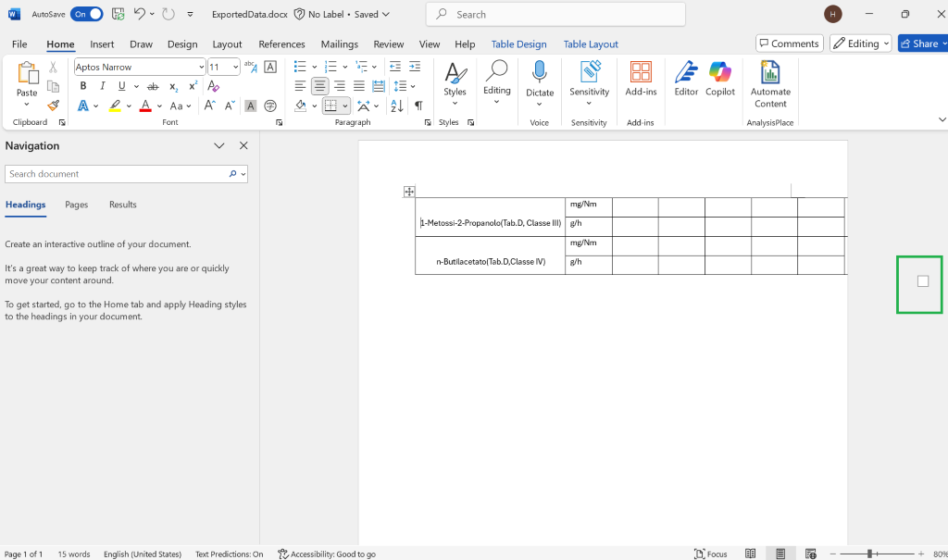The width and height of the screenshot is (948, 560).
Task: Align text right
Action: [340, 86]
